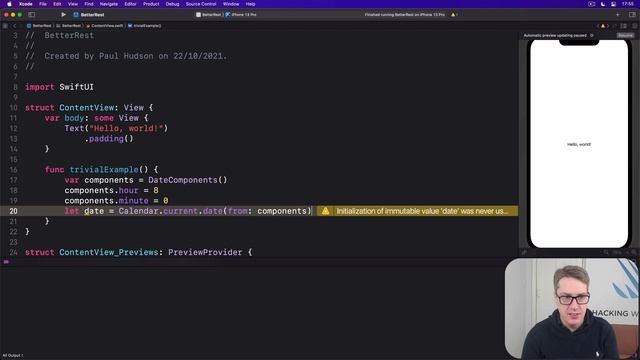
Task: Click ContentView.swift in the jump bar
Action: 104,26
